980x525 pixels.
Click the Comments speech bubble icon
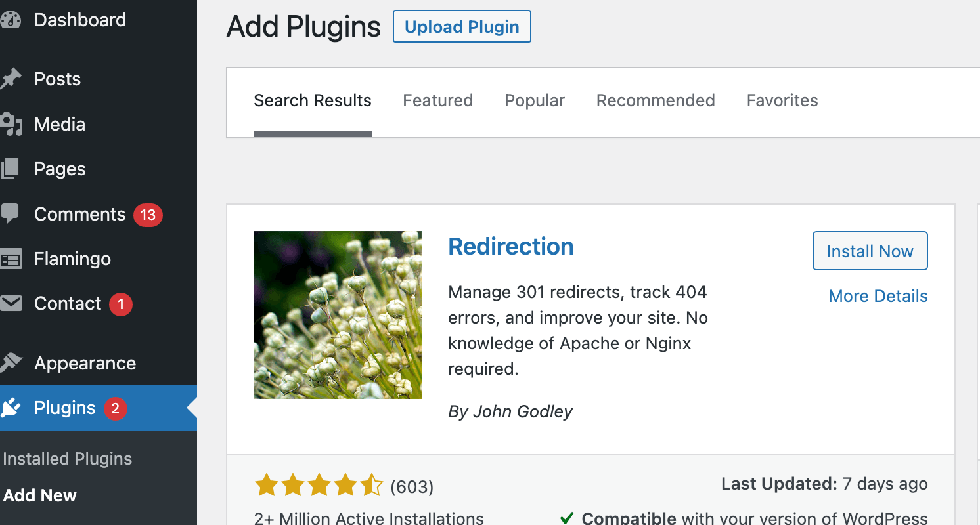coord(11,214)
